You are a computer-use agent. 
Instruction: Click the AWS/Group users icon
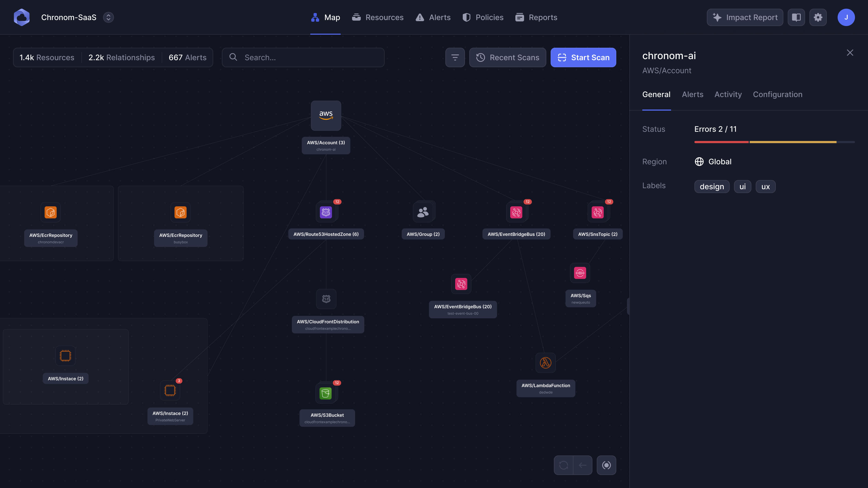(423, 212)
